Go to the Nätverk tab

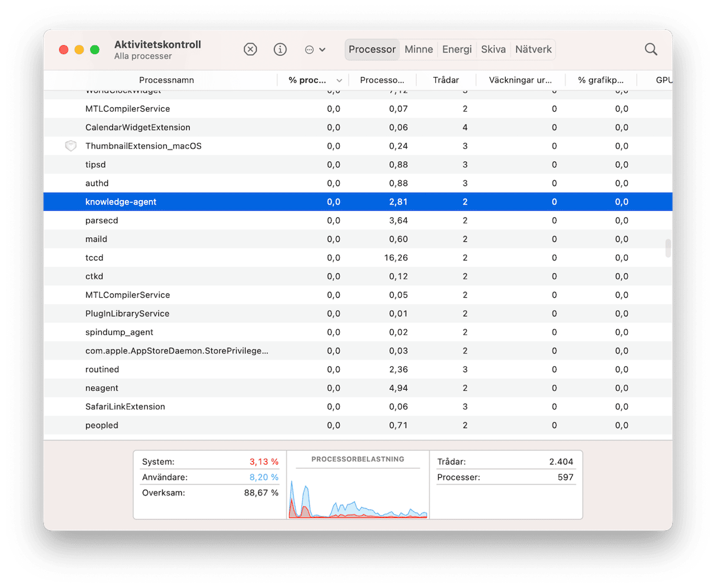[533, 49]
